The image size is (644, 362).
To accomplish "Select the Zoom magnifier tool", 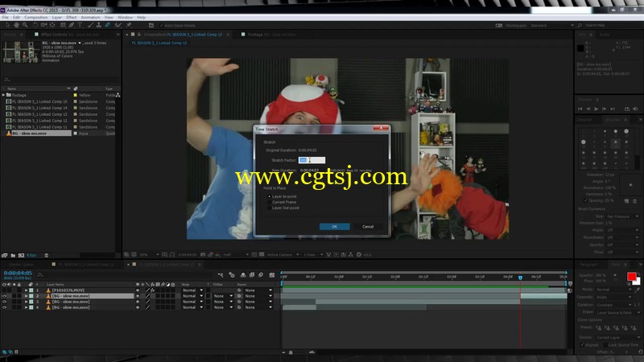I will point(25,25).
